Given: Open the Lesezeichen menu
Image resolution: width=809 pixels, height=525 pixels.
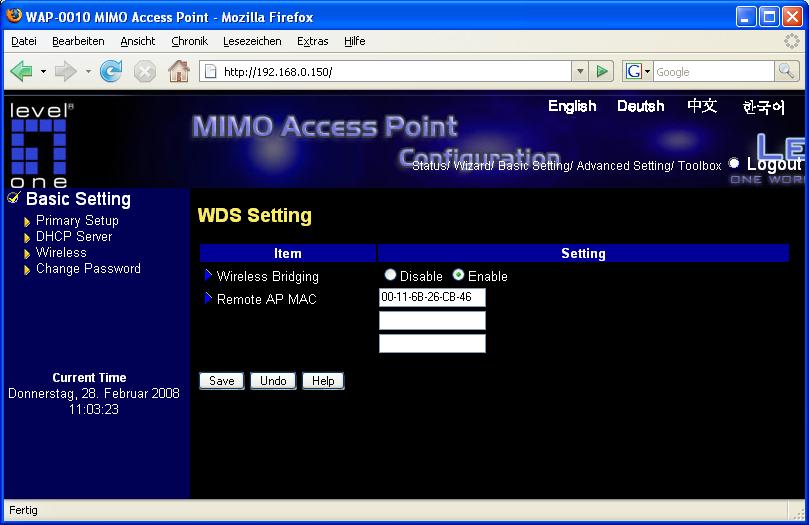Looking at the screenshot, I should 252,41.
